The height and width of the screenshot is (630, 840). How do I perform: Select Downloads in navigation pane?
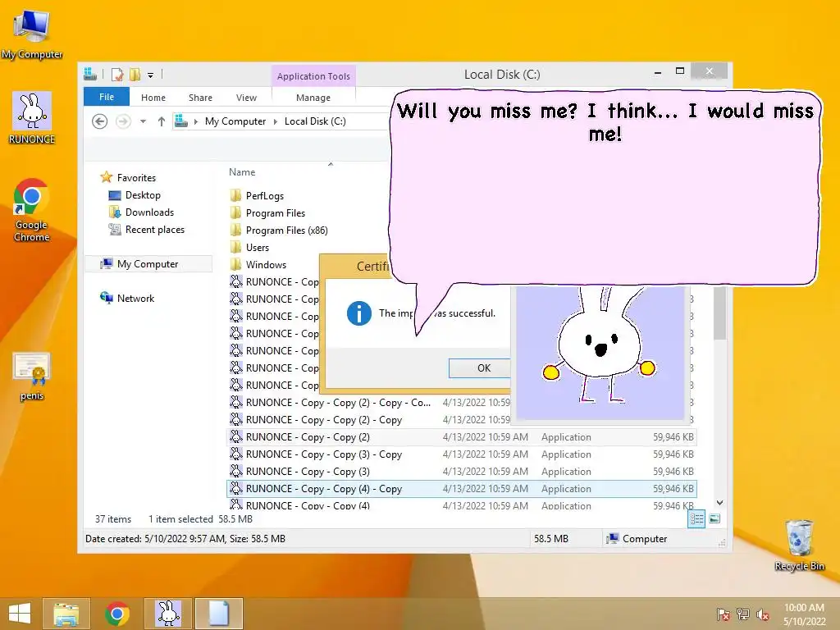point(141,212)
